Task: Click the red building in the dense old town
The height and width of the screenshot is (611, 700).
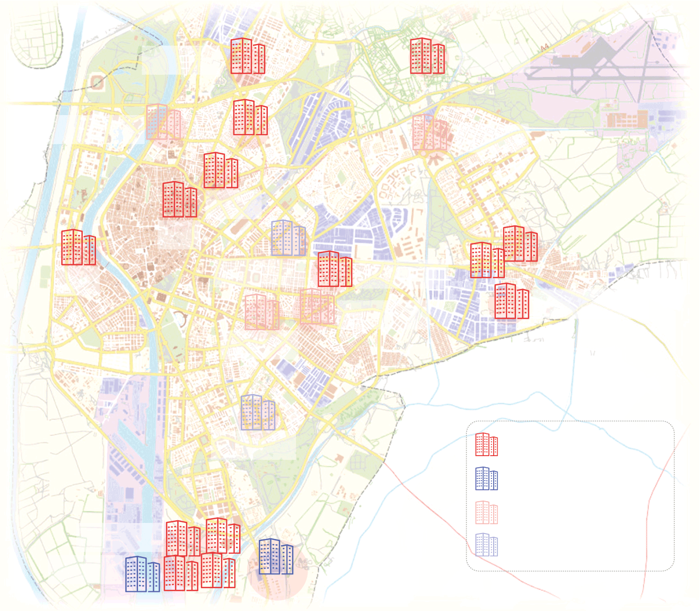Action: 180,199
